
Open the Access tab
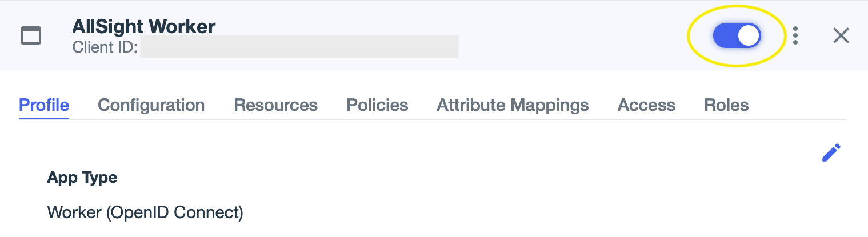646,105
